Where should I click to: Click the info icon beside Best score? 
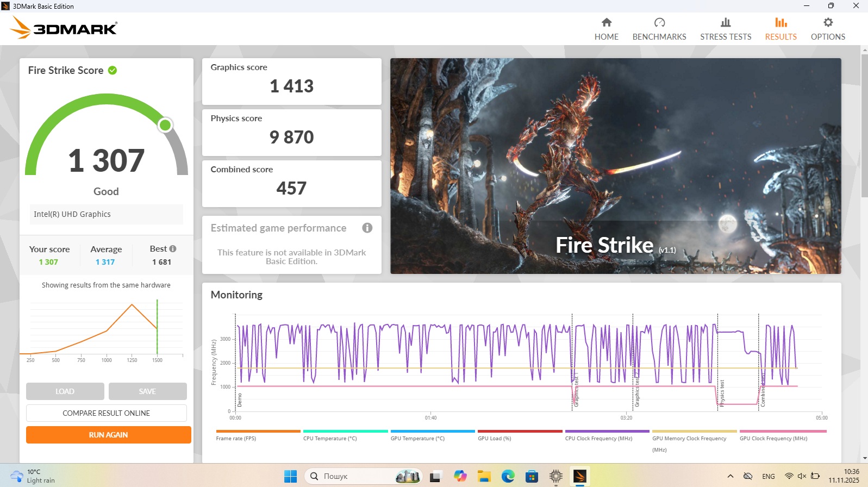[x=173, y=249]
